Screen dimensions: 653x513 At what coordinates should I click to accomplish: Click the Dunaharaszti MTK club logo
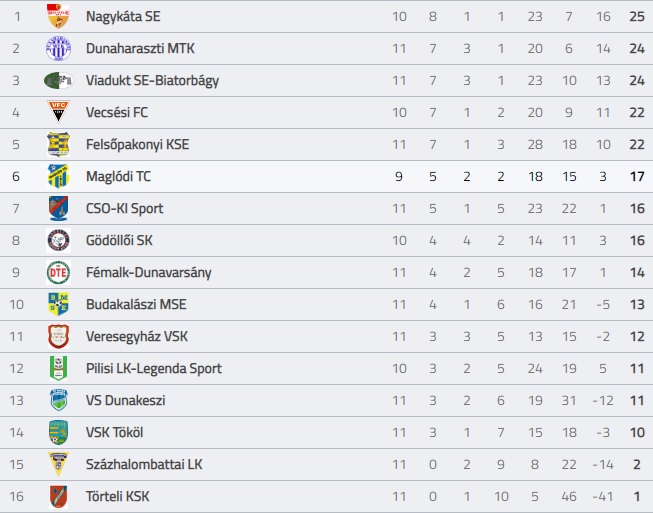tap(58, 48)
